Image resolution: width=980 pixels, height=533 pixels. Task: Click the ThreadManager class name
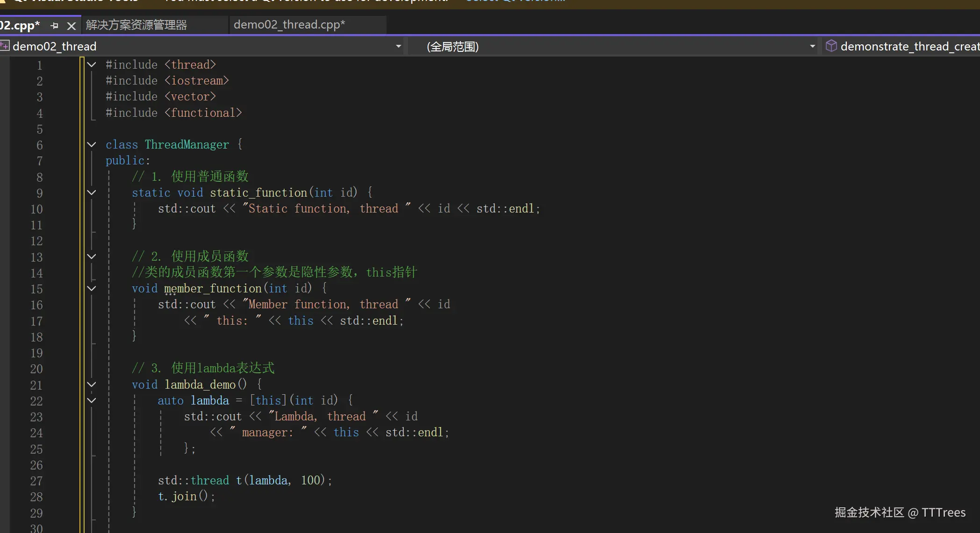coord(187,145)
